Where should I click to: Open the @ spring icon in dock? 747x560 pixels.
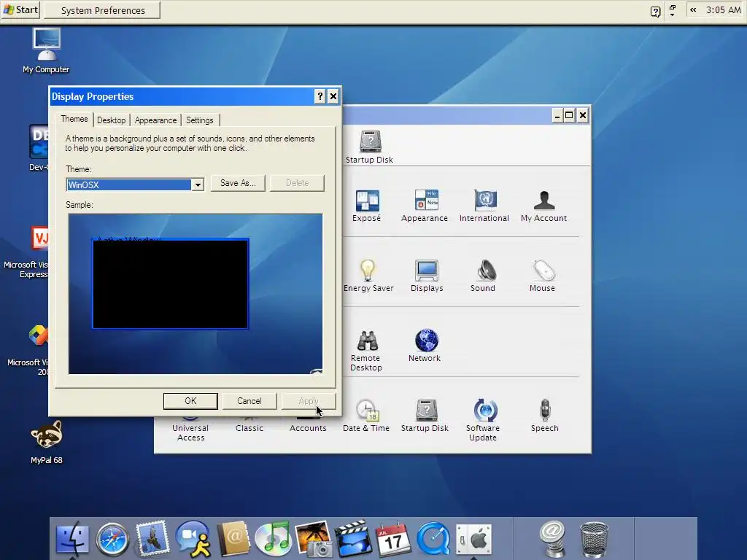pyautogui.click(x=553, y=539)
